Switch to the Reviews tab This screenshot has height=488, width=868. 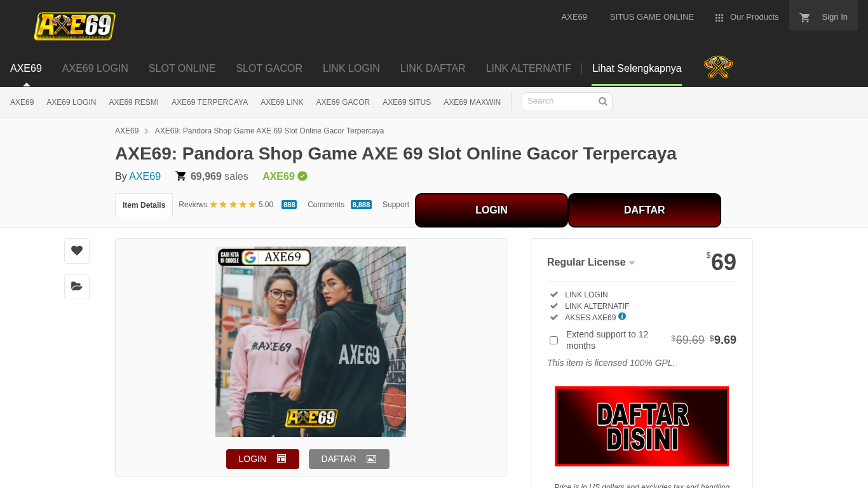tap(193, 205)
